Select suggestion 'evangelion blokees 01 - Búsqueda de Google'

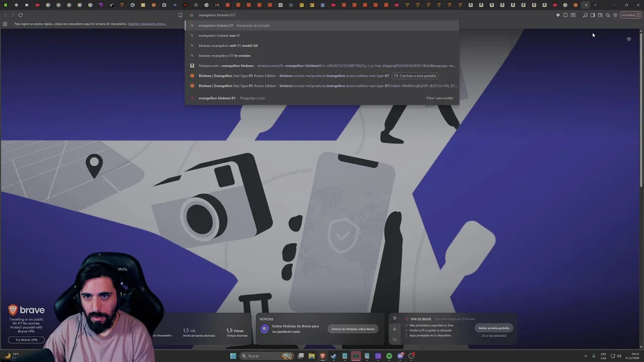(322, 25)
